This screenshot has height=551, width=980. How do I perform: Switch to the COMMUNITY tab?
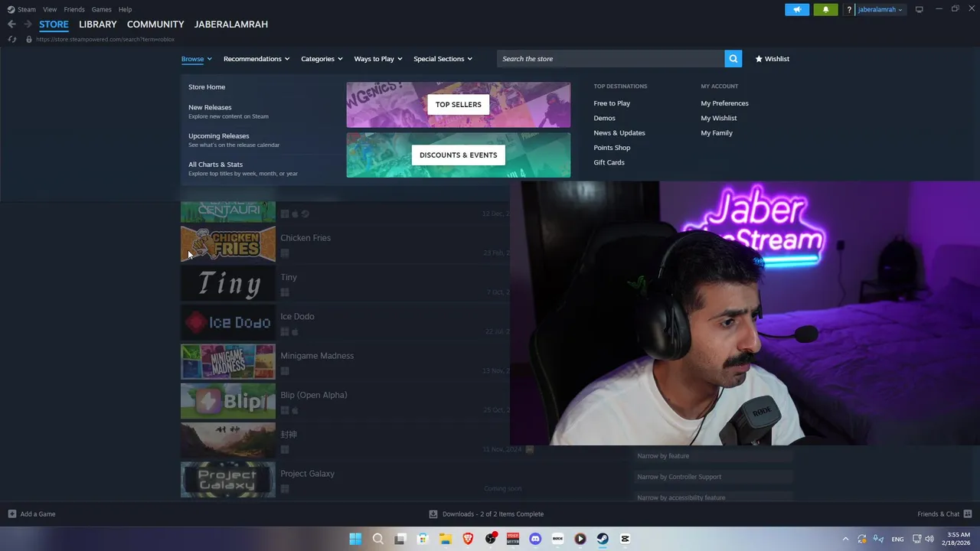click(155, 24)
